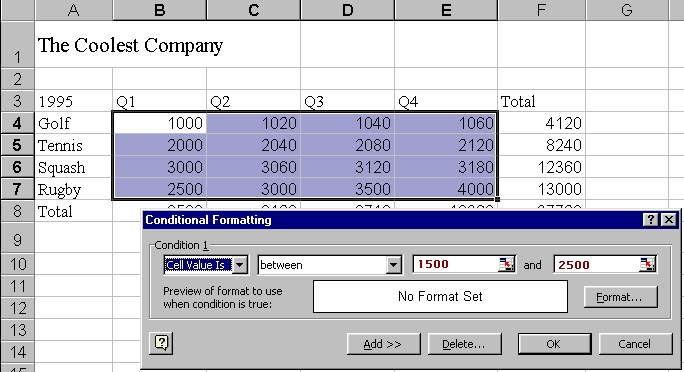The width and height of the screenshot is (684, 372).
Task: Select row 8 header
Action: [x=17, y=211]
